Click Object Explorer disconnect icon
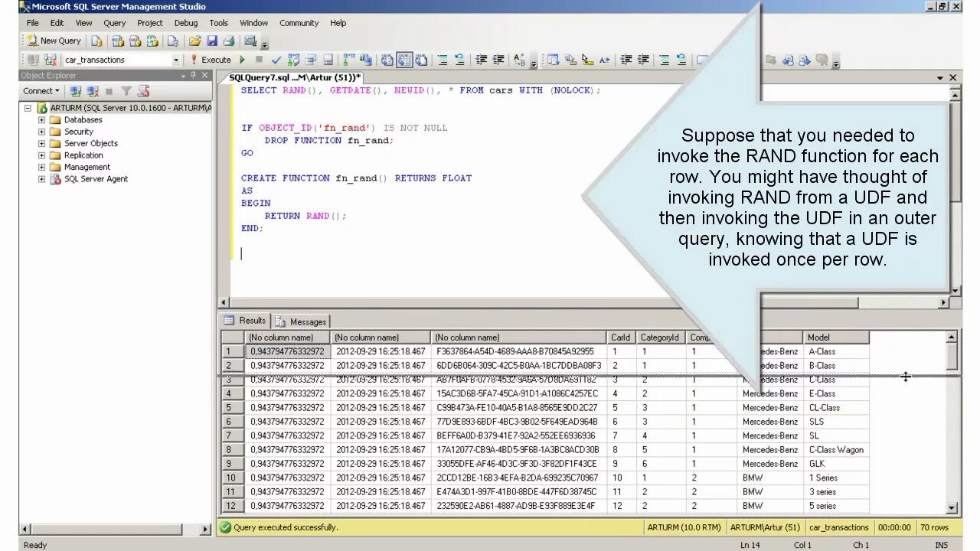Viewport: 980px width, 551px height. (x=93, y=91)
